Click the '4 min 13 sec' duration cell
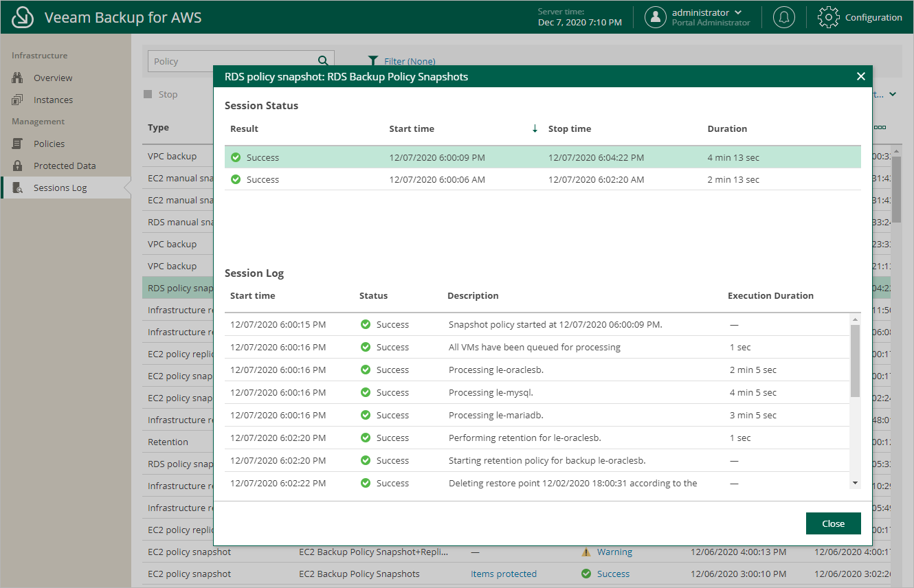914x588 pixels. [x=733, y=157]
